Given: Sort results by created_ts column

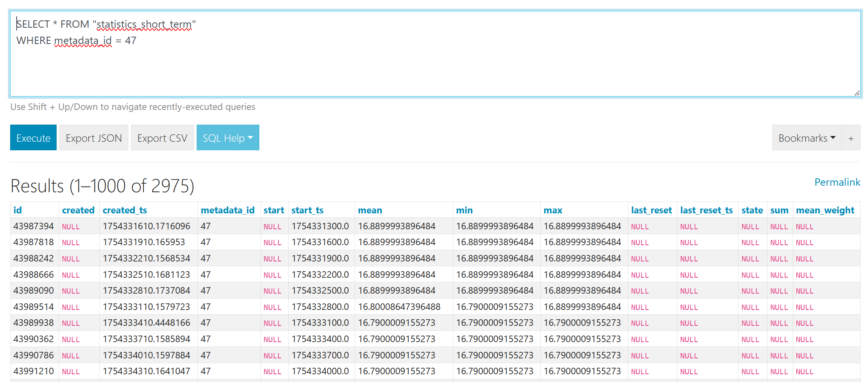Looking at the screenshot, I should (125, 210).
